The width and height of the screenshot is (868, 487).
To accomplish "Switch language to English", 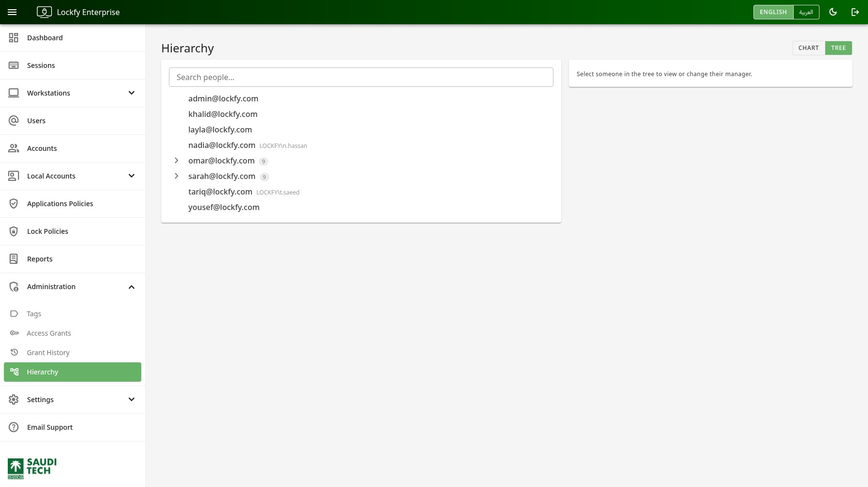I will click(x=773, y=12).
